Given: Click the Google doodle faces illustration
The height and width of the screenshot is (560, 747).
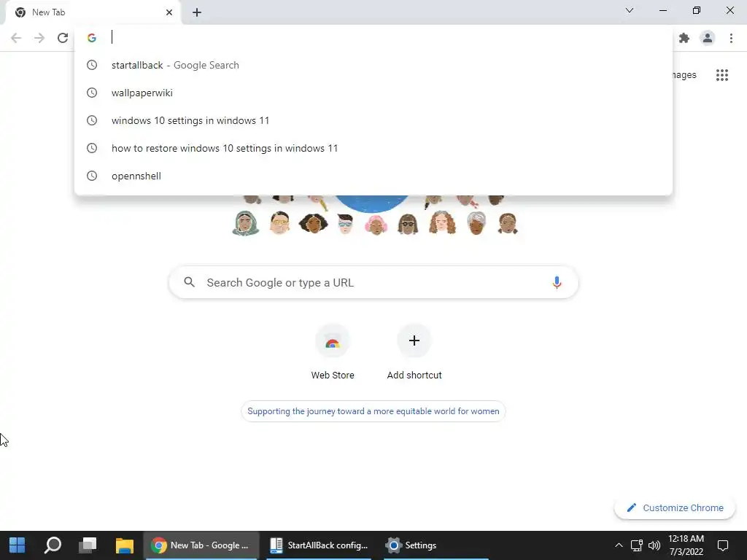Looking at the screenshot, I should coord(374,215).
